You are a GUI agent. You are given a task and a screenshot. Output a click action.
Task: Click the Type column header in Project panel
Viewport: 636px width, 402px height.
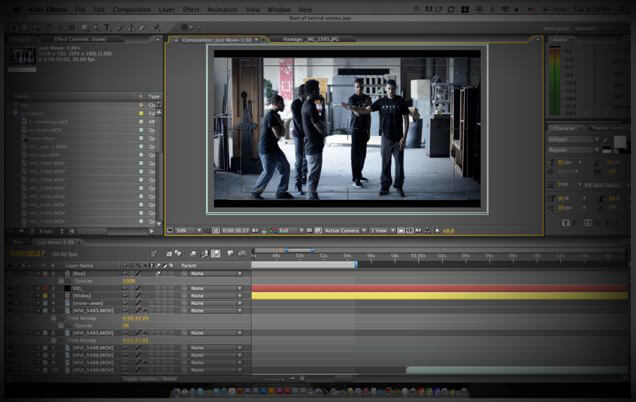tap(154, 96)
